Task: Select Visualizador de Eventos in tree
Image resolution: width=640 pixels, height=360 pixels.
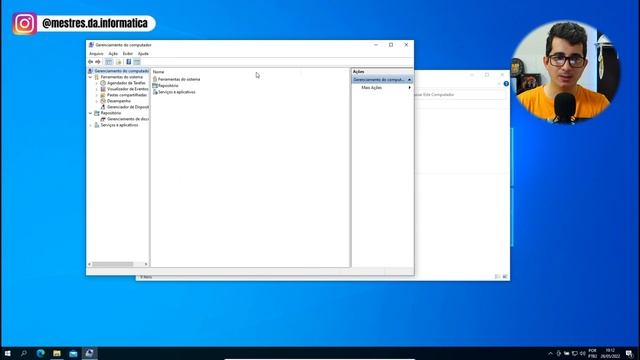Action: tap(128, 89)
